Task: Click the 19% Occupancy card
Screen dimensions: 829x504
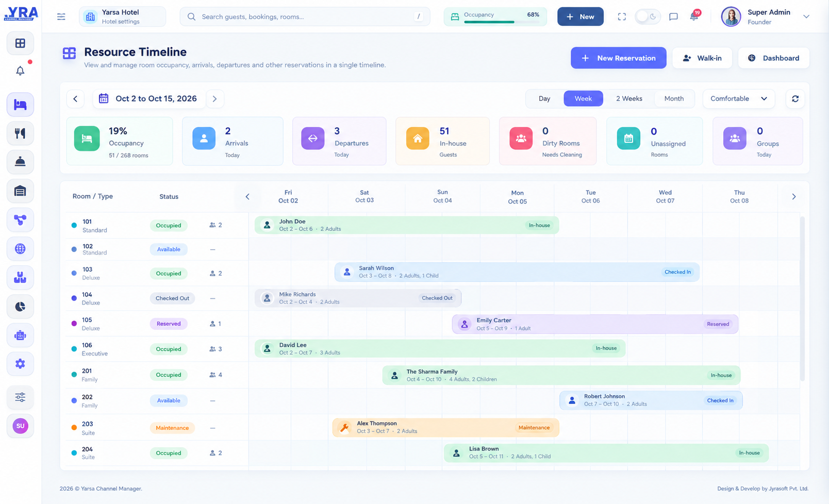Action: tap(120, 141)
